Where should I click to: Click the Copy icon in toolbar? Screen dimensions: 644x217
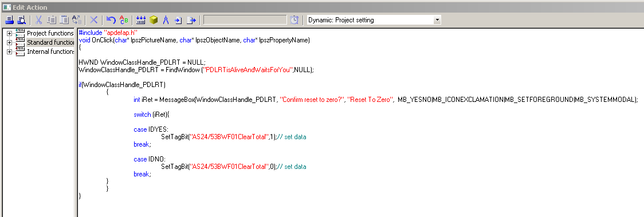click(52, 20)
